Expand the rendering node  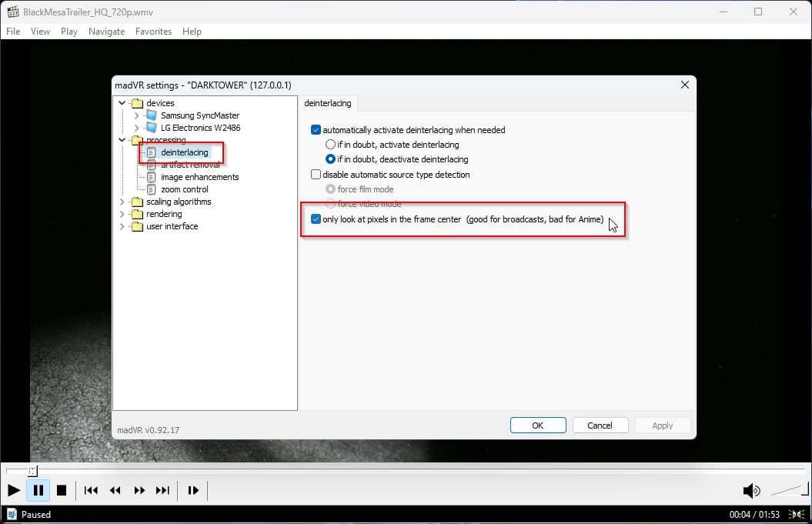[x=122, y=214]
